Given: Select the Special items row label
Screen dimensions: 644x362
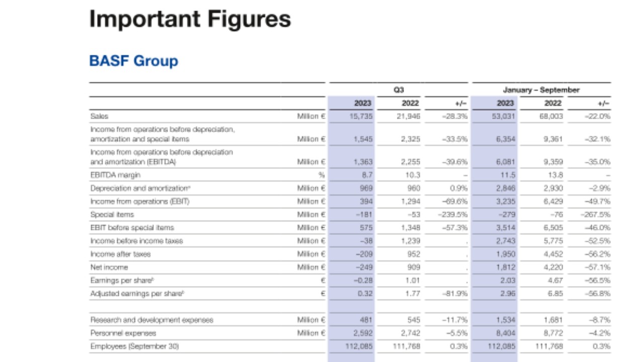Looking at the screenshot, I should click(x=112, y=215).
